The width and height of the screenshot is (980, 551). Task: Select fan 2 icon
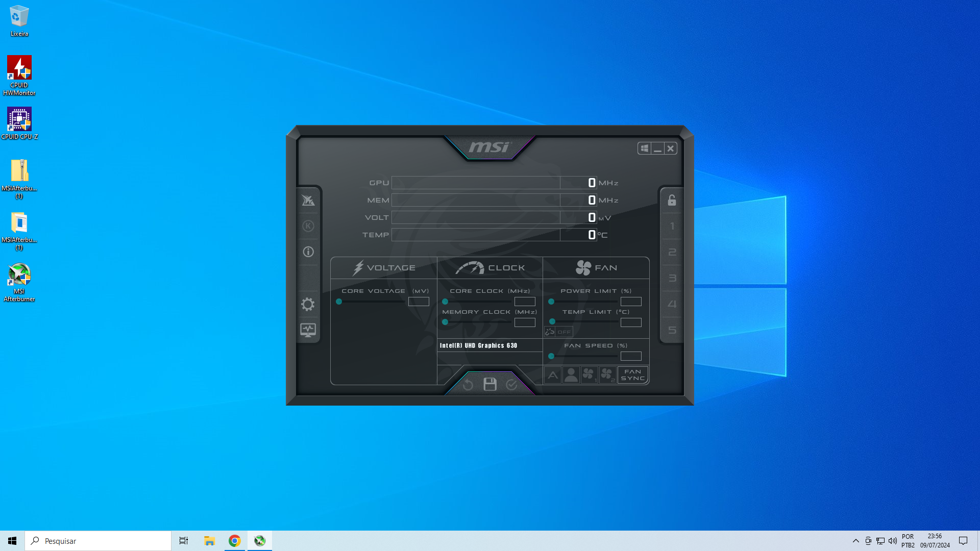[x=608, y=375]
